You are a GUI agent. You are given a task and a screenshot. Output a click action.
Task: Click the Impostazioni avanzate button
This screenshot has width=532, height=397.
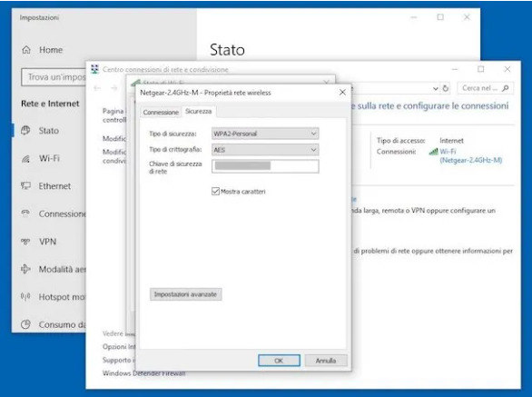[x=185, y=294]
